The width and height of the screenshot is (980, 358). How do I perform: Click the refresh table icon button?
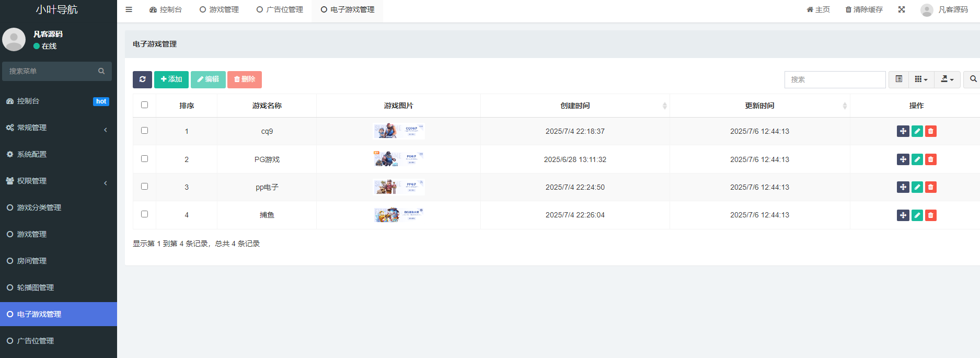click(x=142, y=79)
